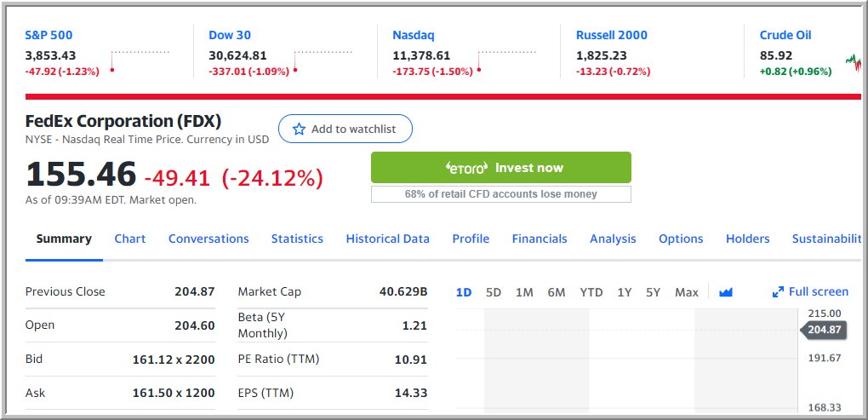Click the EPS (TTM) value 14.33
This screenshot has width=868, height=420.
pos(411,394)
